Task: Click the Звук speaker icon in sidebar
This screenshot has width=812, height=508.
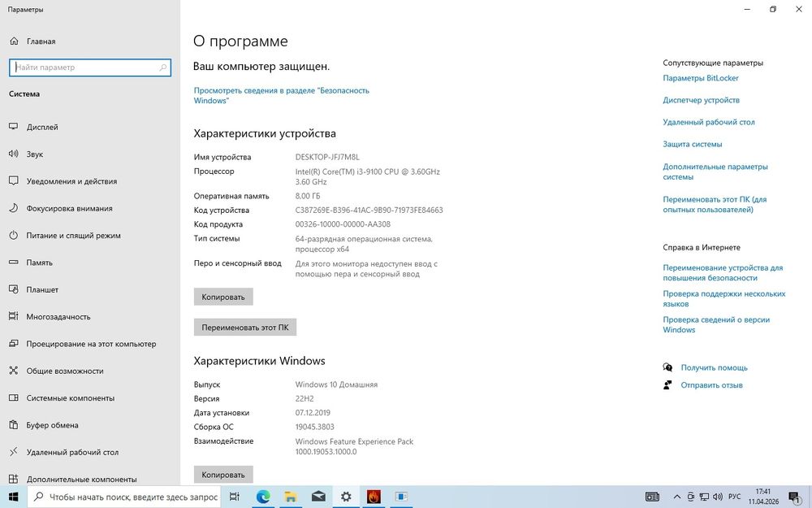Action: coord(14,154)
